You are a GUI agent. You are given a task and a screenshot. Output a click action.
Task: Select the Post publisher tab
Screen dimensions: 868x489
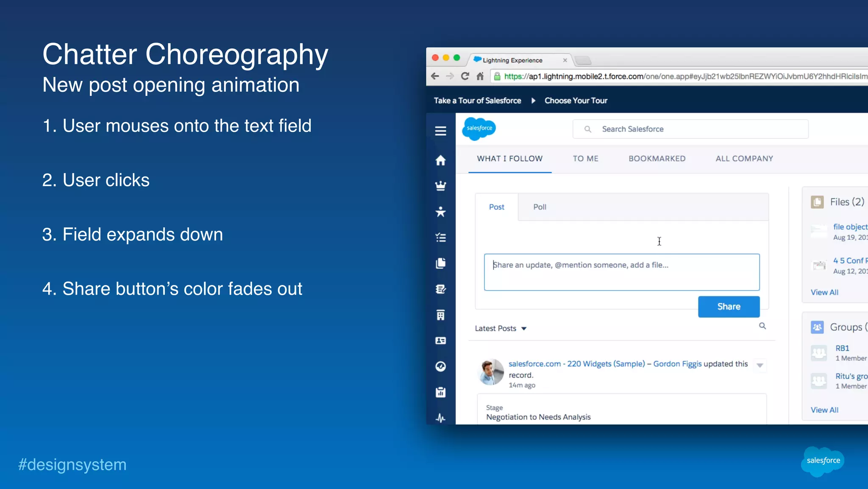496,207
